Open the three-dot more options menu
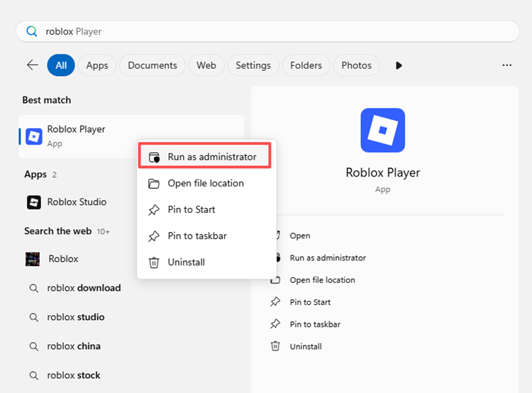The image size is (532, 393). coord(507,65)
